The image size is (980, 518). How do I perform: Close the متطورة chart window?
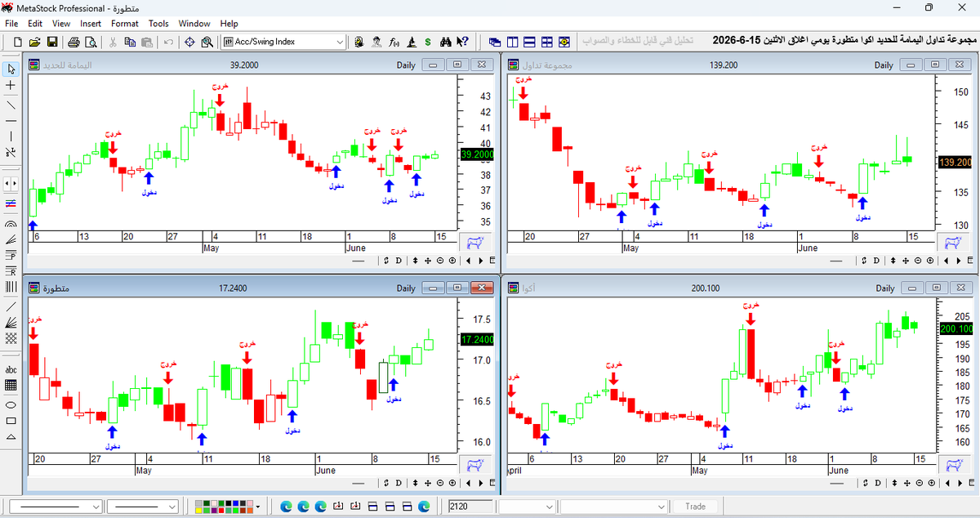coord(483,288)
